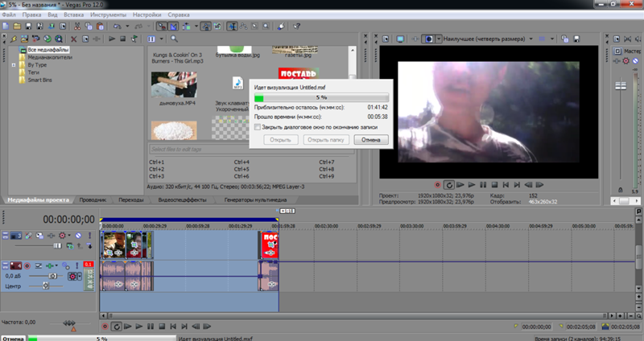Open audio automation mode dropdown arrow
The width and height of the screenshot is (644, 341).
point(80,276)
